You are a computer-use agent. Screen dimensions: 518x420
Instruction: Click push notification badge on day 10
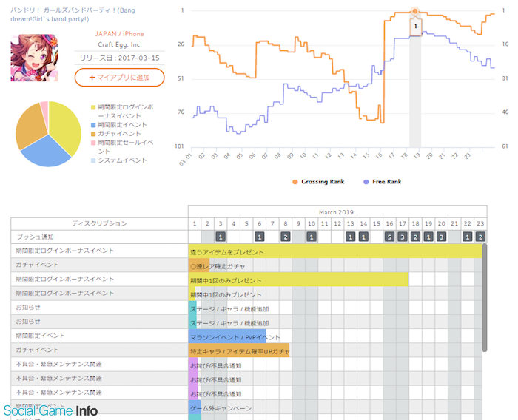tap(312, 237)
